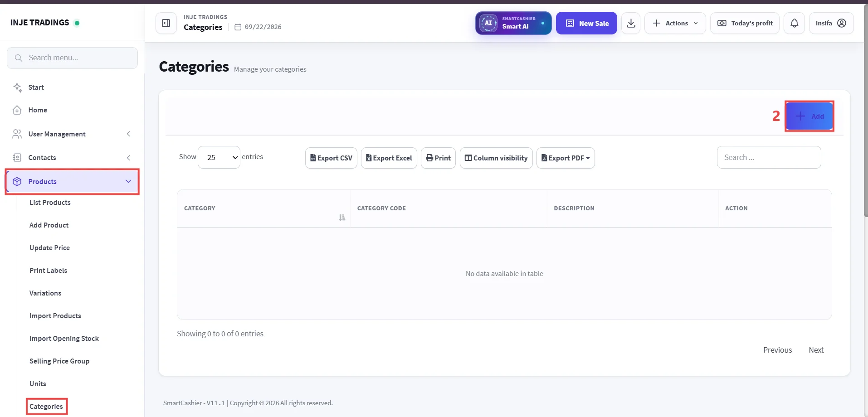Image resolution: width=868 pixels, height=417 pixels.
Task: Open Selling Price Group
Action: coord(59,361)
